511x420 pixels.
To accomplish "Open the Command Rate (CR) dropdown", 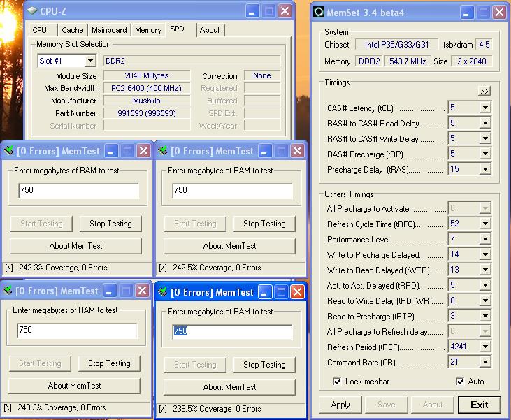I will [484, 362].
